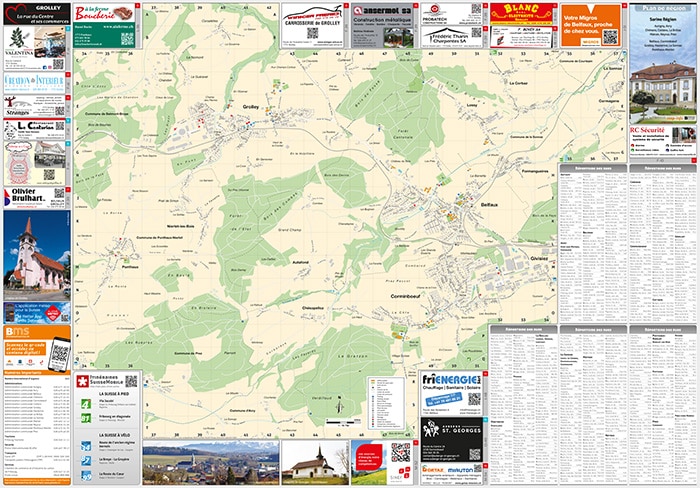Click the green route 4 Via Jacobi icon

point(86,405)
